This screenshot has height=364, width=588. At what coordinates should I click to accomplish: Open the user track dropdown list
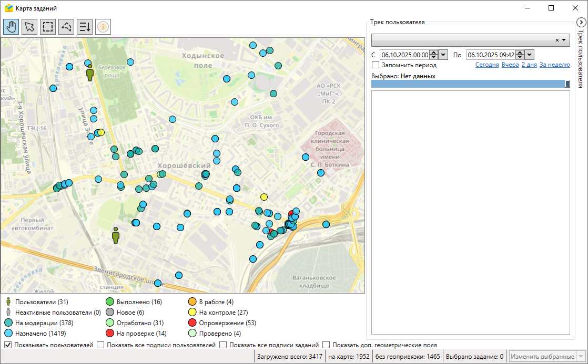click(x=564, y=40)
